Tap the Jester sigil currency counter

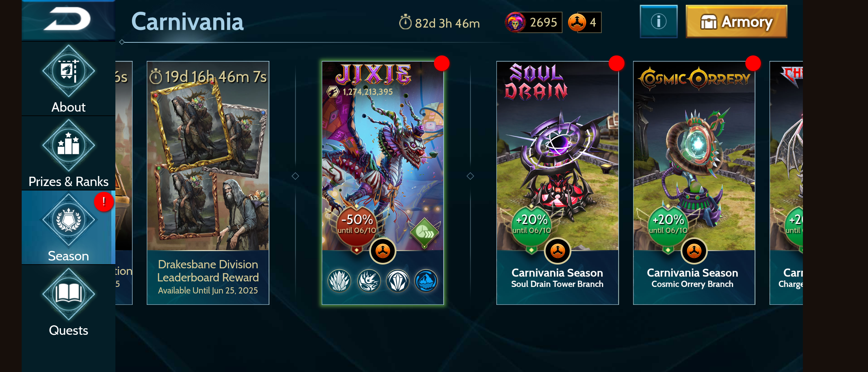(533, 22)
